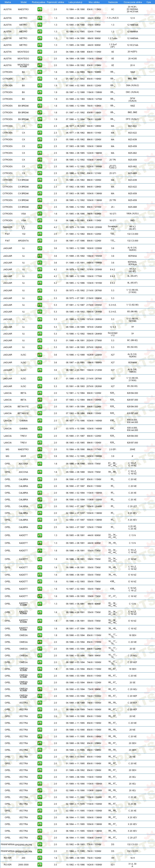Click fuel icon in Lancia Gamma 09.1977 row

click(40, 421)
